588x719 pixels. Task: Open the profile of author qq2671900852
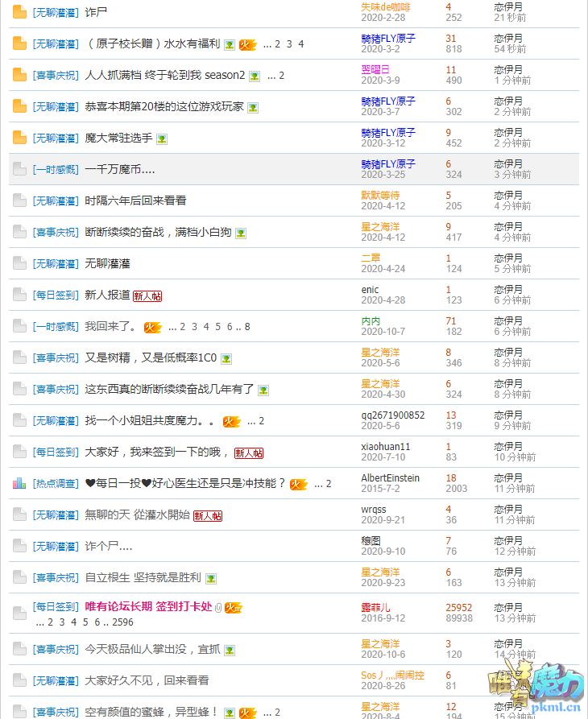pyautogui.click(x=392, y=415)
